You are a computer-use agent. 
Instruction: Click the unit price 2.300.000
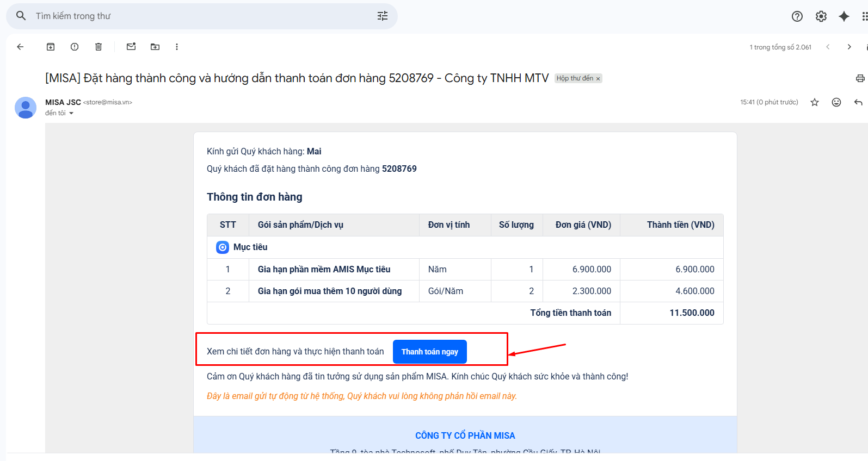pos(592,291)
